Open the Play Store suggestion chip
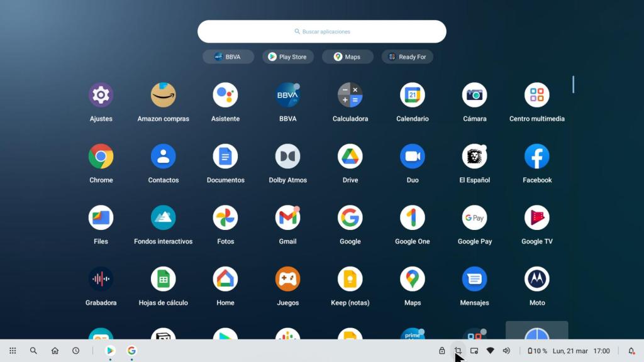The width and height of the screenshot is (644, 362). click(x=287, y=57)
